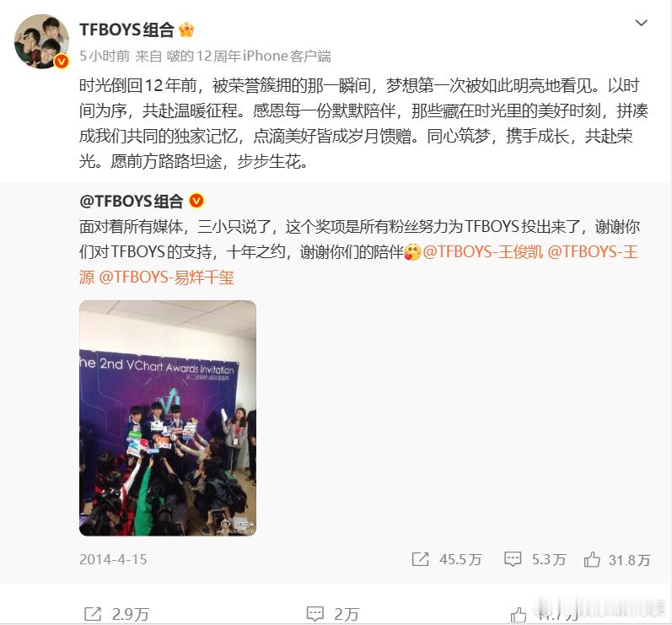Viewport: 672px width, 625px height.
Task: Open the @TFBOYS-易烊千玺 mention
Action: click(166, 277)
